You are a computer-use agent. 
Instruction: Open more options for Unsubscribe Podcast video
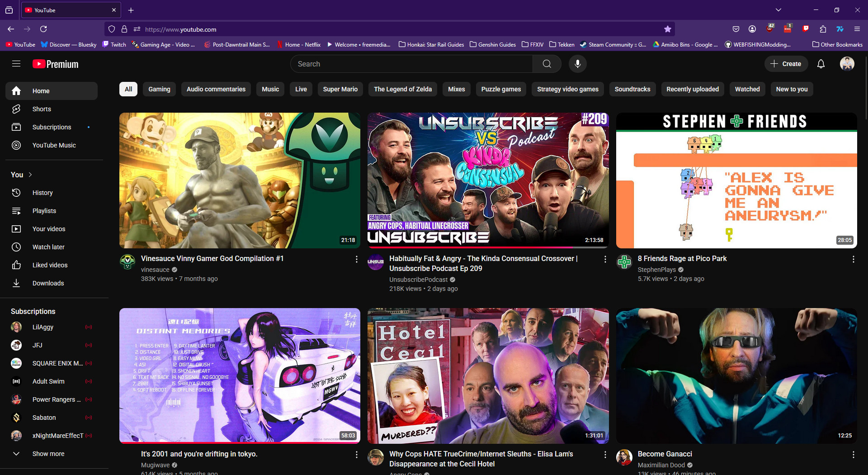605,259
